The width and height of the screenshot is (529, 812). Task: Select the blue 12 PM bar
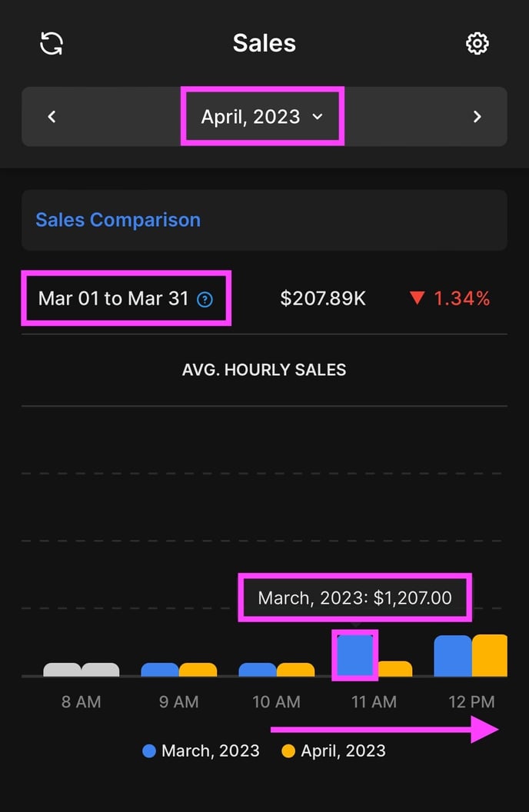pos(452,656)
